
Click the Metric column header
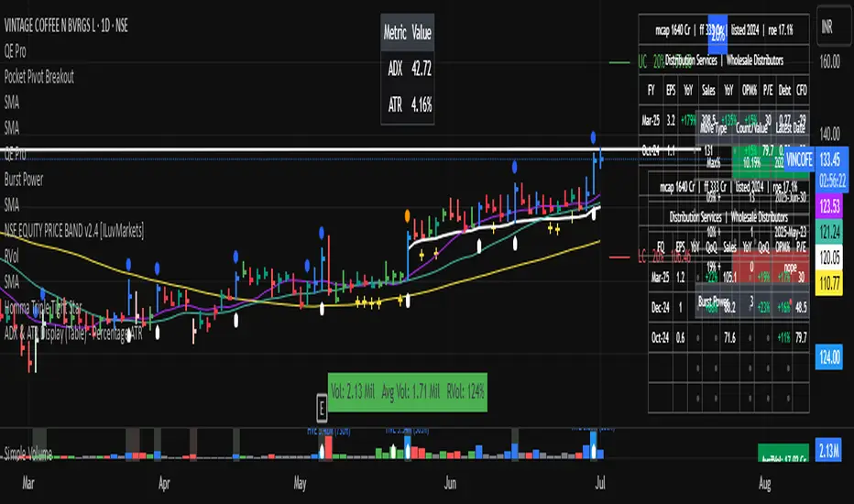[395, 33]
